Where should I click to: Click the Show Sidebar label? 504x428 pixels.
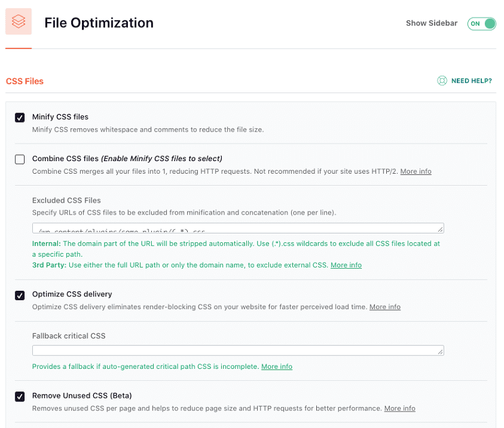(432, 23)
